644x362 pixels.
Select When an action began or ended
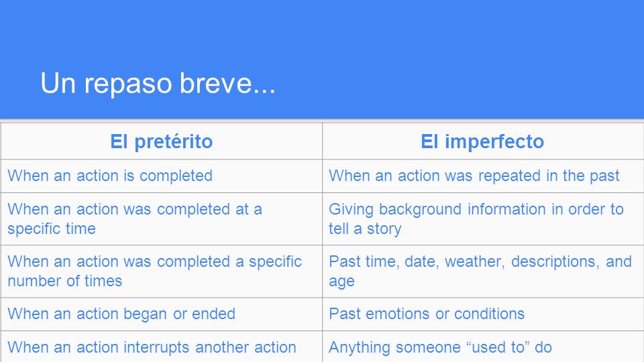click(162, 314)
